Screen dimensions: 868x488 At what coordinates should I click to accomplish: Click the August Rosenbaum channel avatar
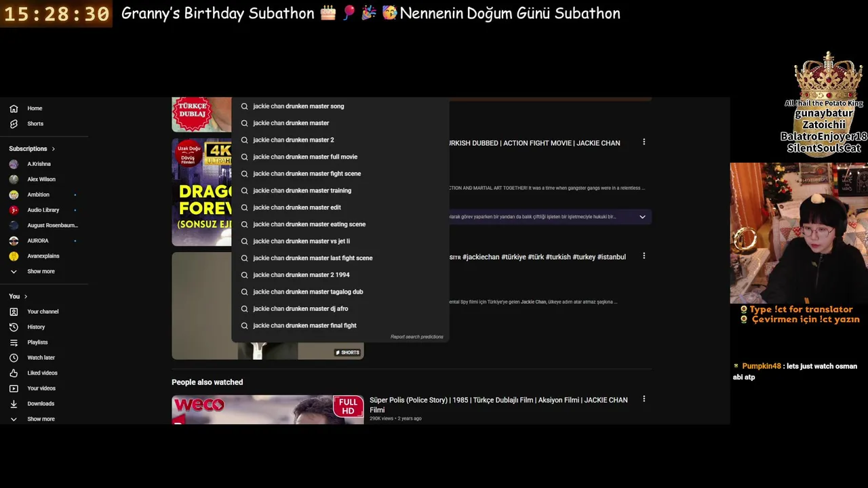(14, 226)
